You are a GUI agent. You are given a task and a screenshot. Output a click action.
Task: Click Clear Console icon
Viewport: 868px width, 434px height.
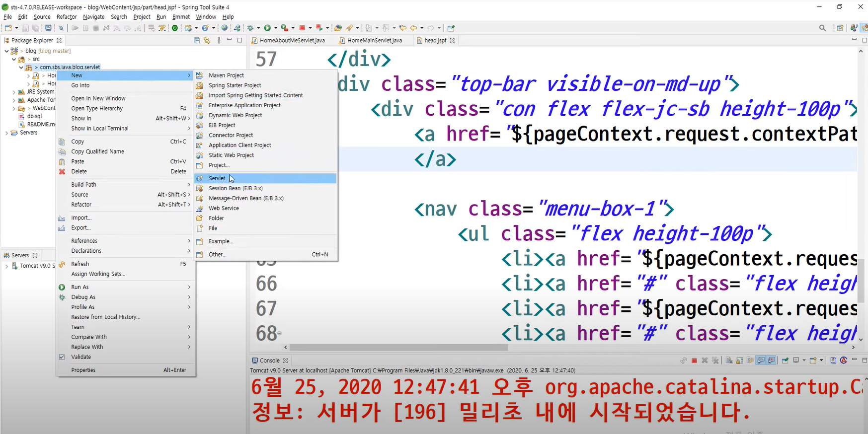(729, 361)
